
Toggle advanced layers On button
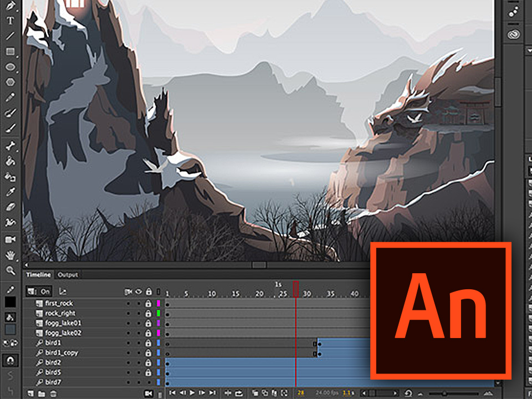(39, 291)
